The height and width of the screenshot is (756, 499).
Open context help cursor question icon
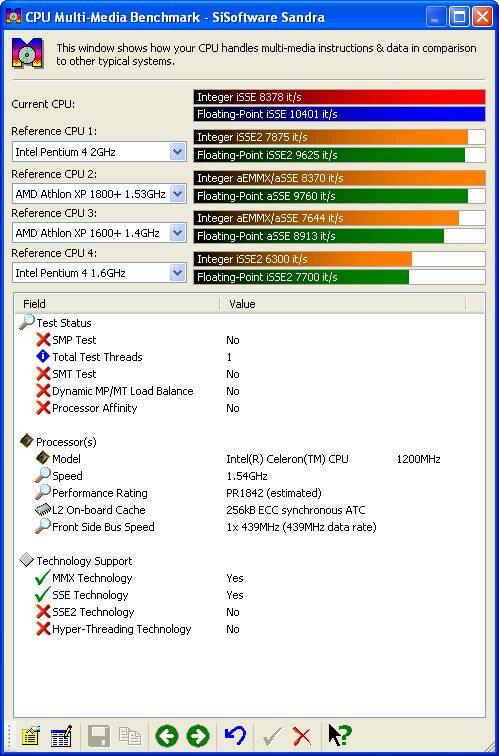click(x=340, y=736)
